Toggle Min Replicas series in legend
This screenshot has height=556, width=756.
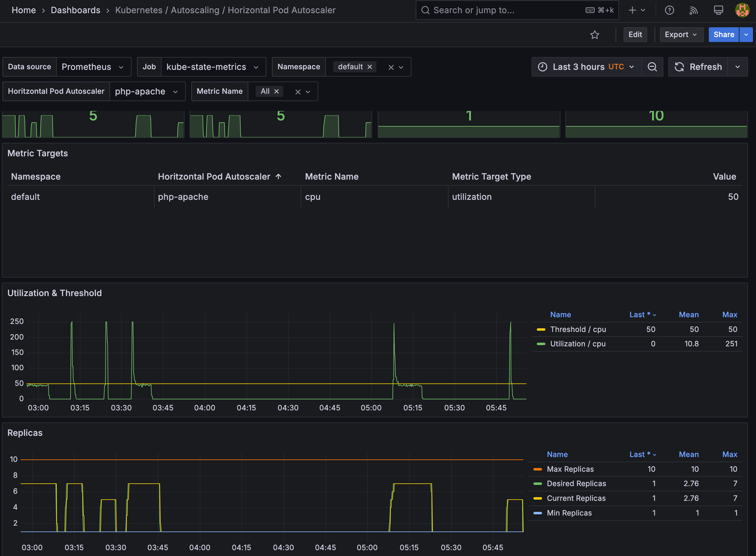coord(569,512)
